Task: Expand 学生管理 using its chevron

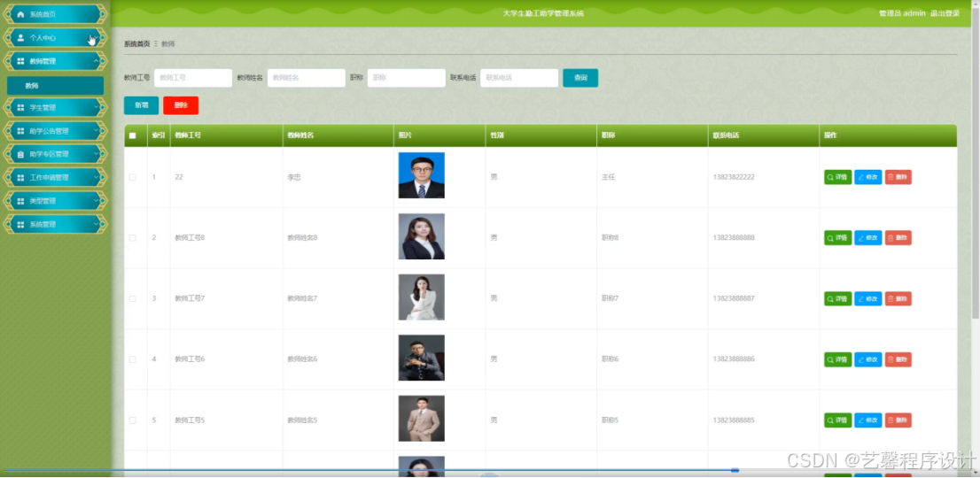Action: coord(96,108)
